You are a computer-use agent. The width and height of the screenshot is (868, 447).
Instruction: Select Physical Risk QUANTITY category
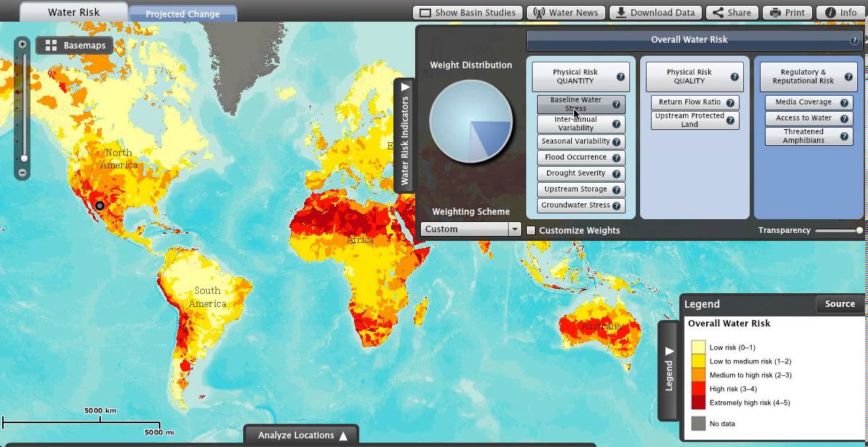(581, 77)
